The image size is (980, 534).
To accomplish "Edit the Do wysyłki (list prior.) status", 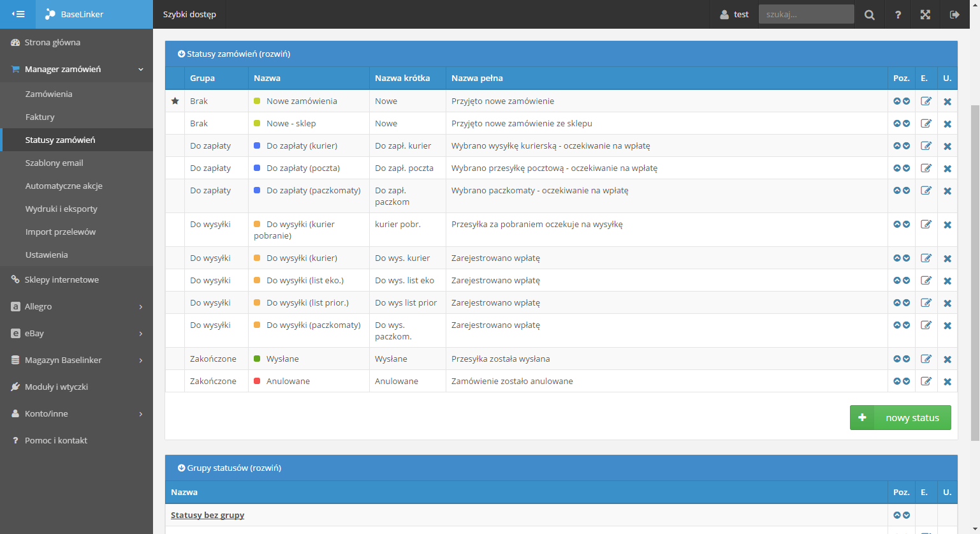I will tap(926, 302).
